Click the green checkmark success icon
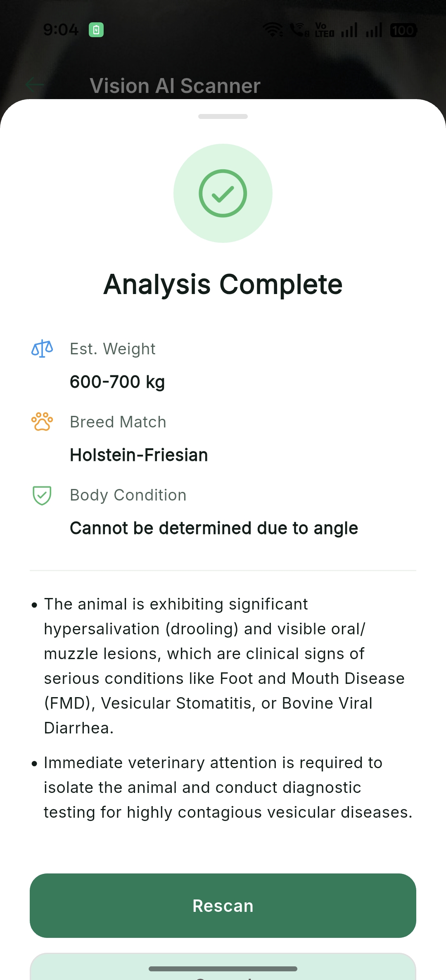This screenshot has height=980, width=446. (x=223, y=193)
